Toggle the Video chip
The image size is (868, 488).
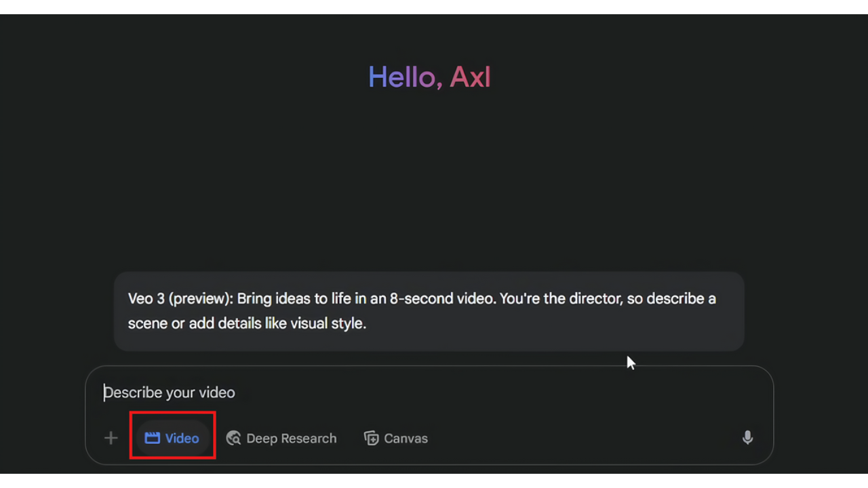[172, 438]
